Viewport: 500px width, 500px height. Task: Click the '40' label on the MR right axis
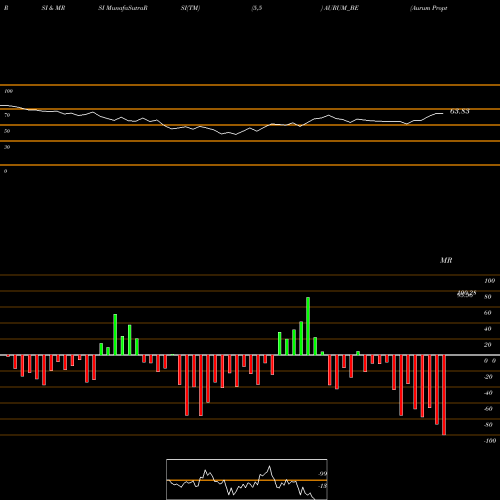coord(487,329)
